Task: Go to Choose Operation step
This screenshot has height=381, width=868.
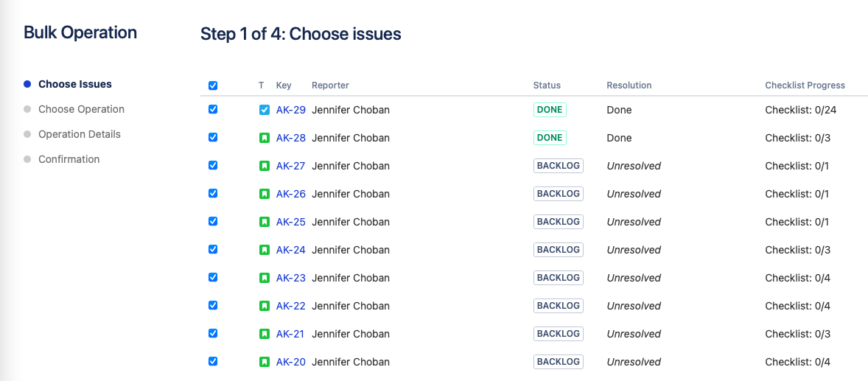Action: tap(81, 109)
